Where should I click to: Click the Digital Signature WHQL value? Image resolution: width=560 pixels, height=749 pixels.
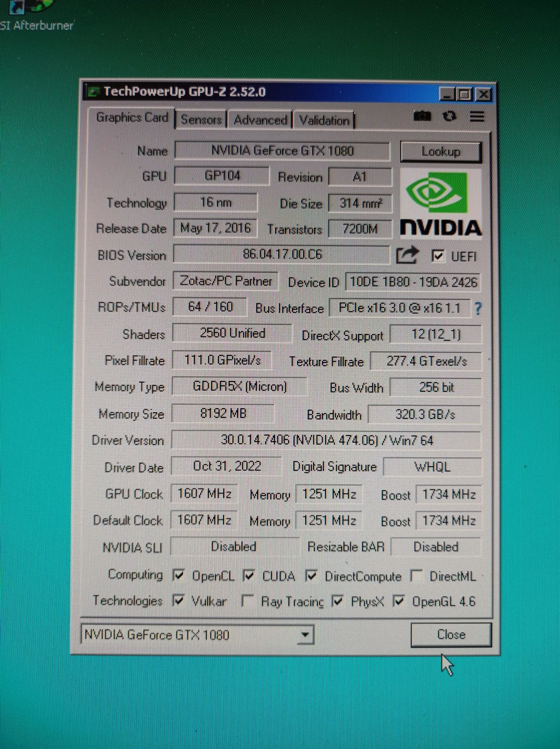(x=432, y=467)
